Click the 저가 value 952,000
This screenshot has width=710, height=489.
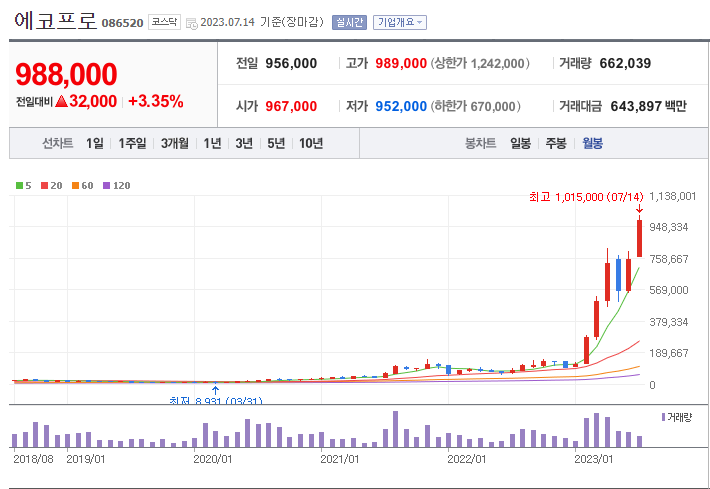(401, 106)
